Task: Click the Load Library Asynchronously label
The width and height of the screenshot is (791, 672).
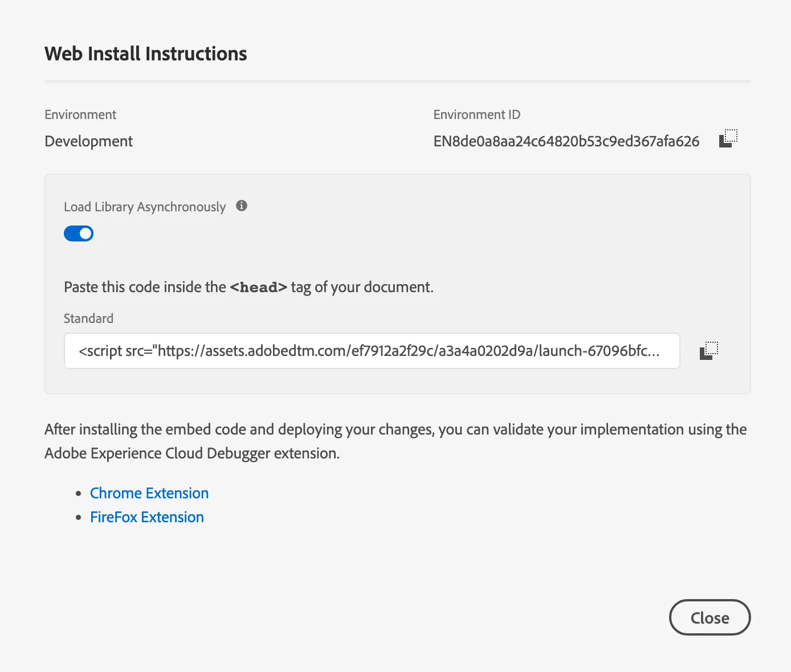Action: pos(145,207)
